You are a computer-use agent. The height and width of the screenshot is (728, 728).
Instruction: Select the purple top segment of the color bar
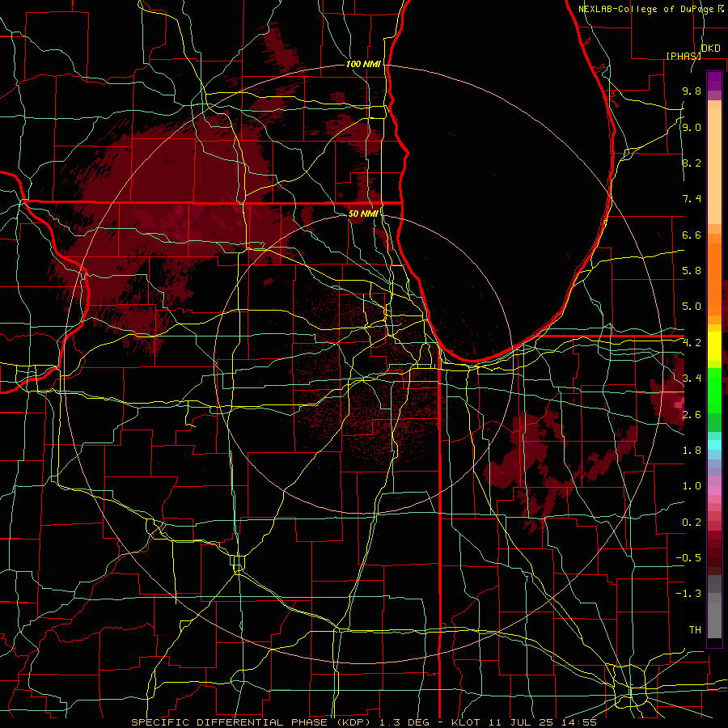tap(714, 81)
